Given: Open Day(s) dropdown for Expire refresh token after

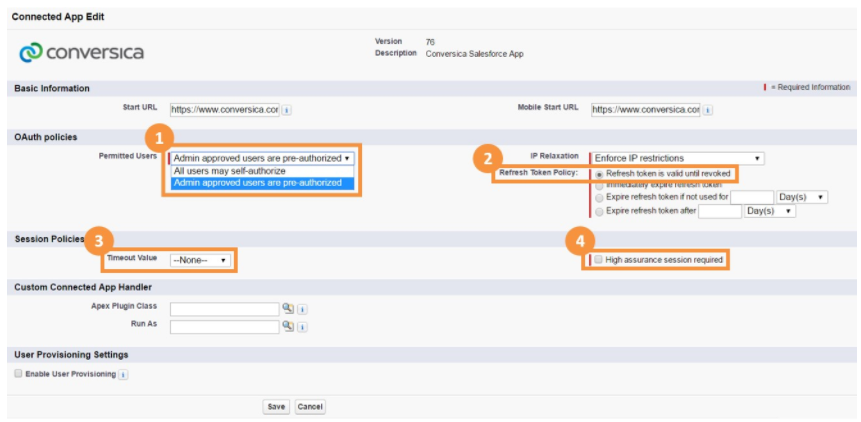Looking at the screenshot, I should click(770, 211).
